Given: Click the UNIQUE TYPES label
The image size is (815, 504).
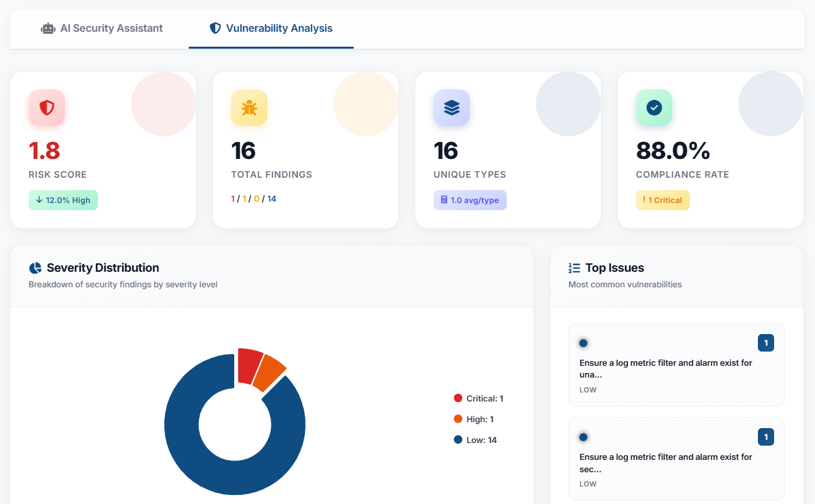Looking at the screenshot, I should (470, 174).
